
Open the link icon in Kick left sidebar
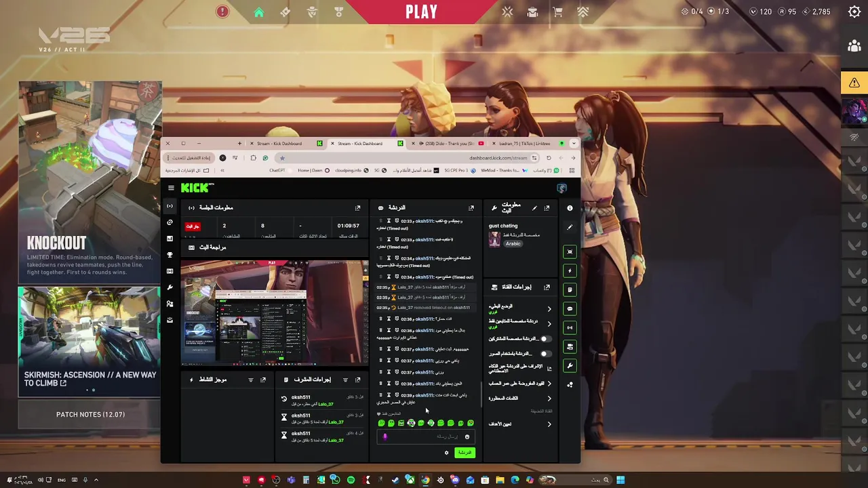[170, 222]
